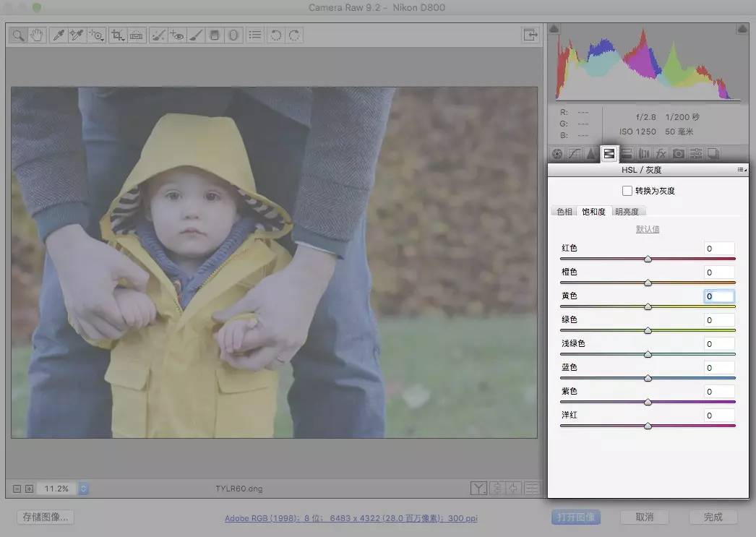The image size is (756, 537).
Task: Open the HSL / Grayscale panel icon
Action: pos(609,154)
